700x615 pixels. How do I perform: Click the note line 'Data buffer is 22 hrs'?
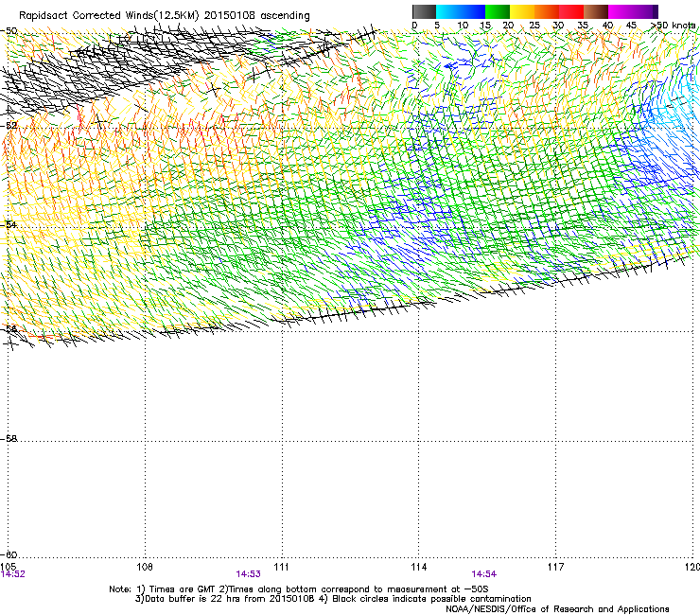pos(333,599)
